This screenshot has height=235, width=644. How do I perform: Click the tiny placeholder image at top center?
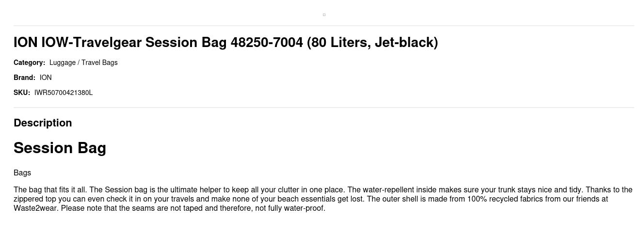[324, 15]
